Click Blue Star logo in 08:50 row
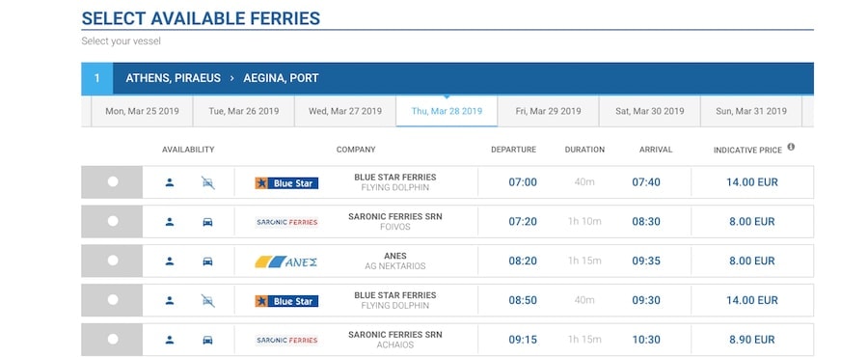Image resolution: width=868 pixels, height=358 pixels. tap(286, 301)
